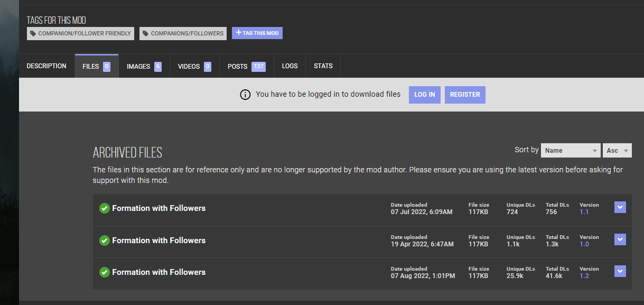Expand the version 1.1 file details arrow
The width and height of the screenshot is (644, 305).
point(620,207)
